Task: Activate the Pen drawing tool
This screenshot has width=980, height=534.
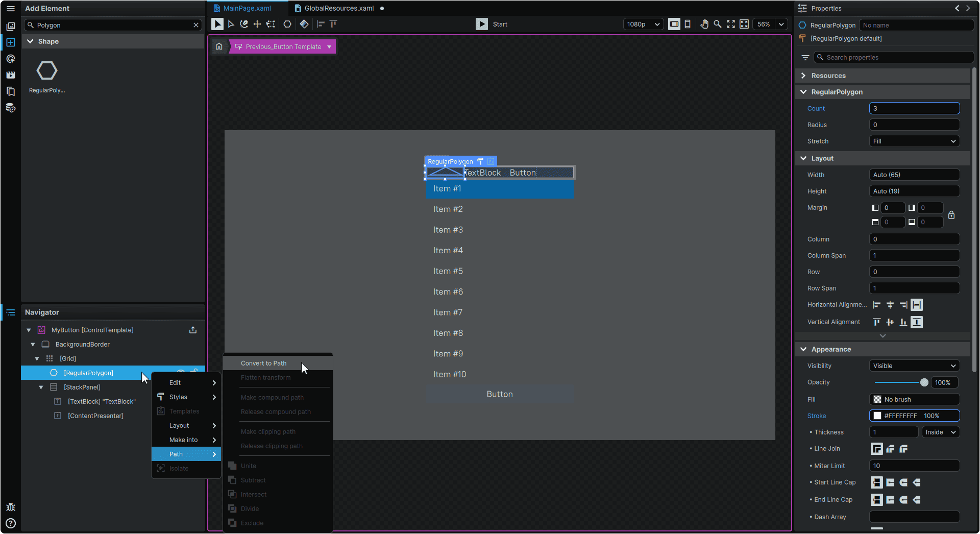Action: 244,24
